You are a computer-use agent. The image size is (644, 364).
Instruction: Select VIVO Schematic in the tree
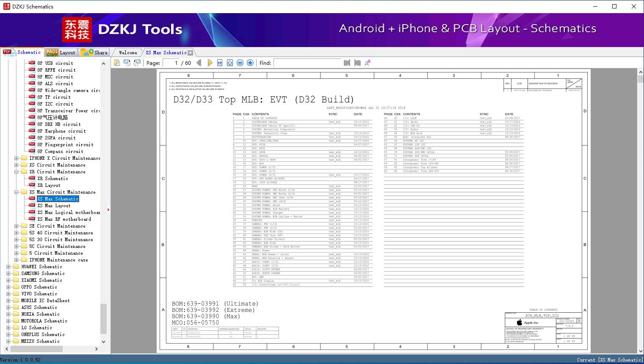(x=39, y=294)
